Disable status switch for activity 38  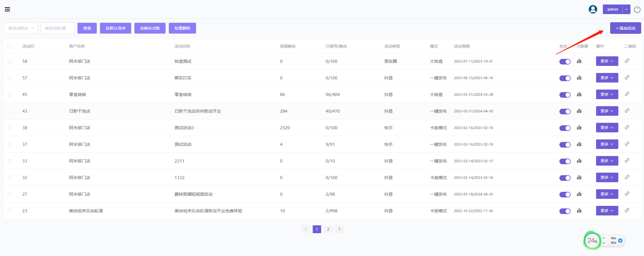pyautogui.click(x=565, y=128)
